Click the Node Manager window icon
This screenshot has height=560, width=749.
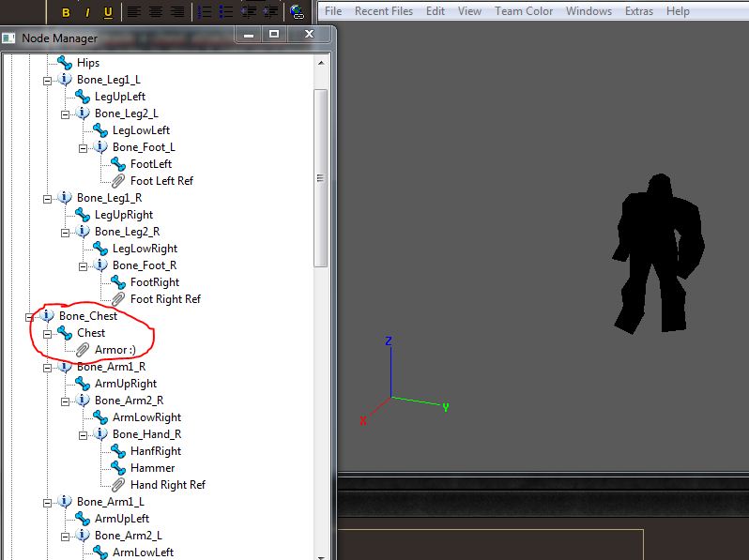(x=8, y=38)
